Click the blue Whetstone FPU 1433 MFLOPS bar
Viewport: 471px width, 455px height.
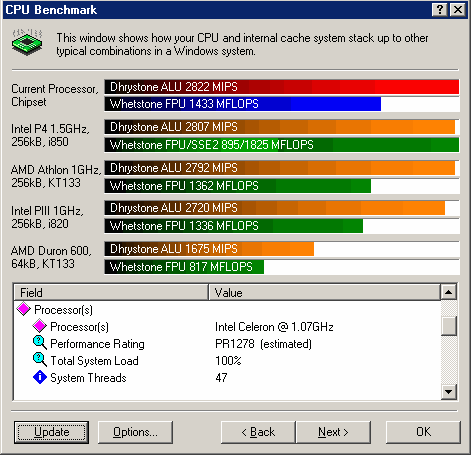tap(243, 104)
